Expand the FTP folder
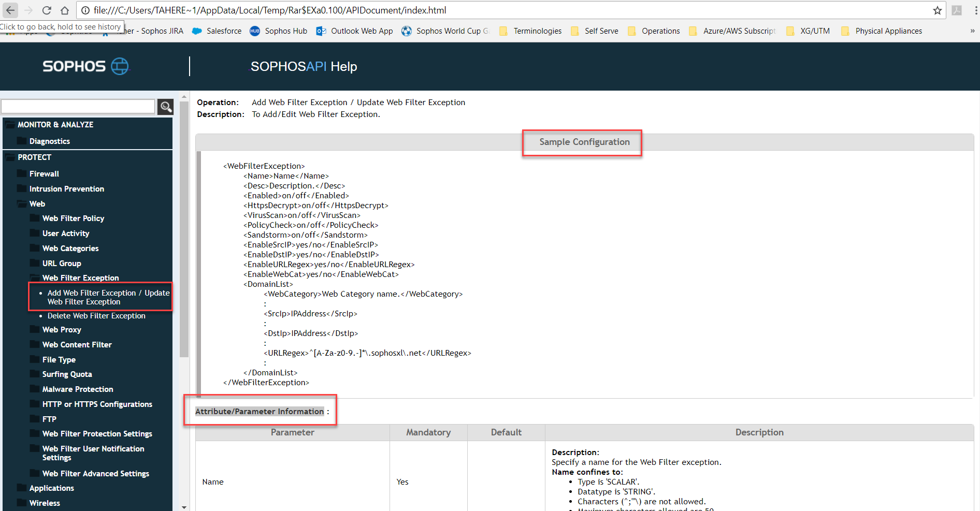This screenshot has width=980, height=511. point(49,419)
